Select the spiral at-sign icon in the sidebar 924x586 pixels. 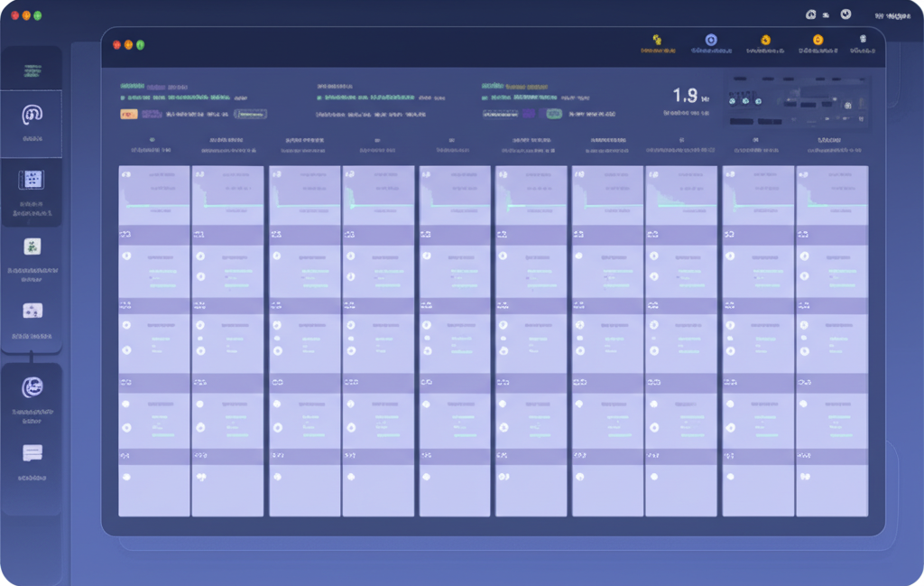pyautogui.click(x=32, y=115)
